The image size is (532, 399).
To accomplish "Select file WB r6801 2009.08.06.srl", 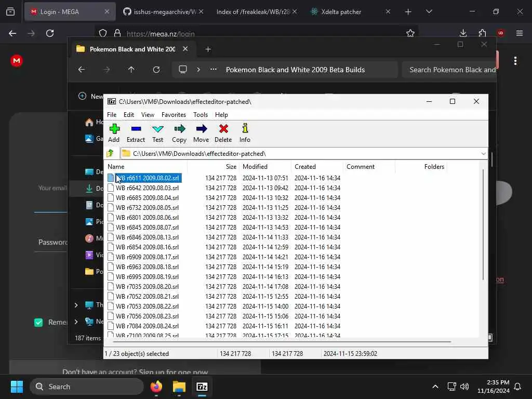I will (x=147, y=217).
